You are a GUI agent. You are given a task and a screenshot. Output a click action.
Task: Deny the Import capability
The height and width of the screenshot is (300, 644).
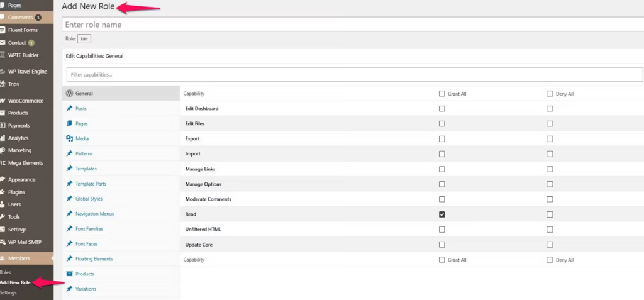[x=550, y=154]
